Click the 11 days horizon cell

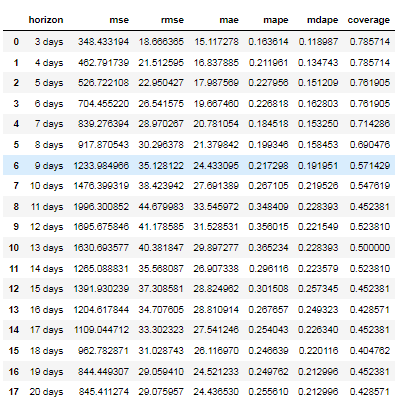pyautogui.click(x=46, y=207)
